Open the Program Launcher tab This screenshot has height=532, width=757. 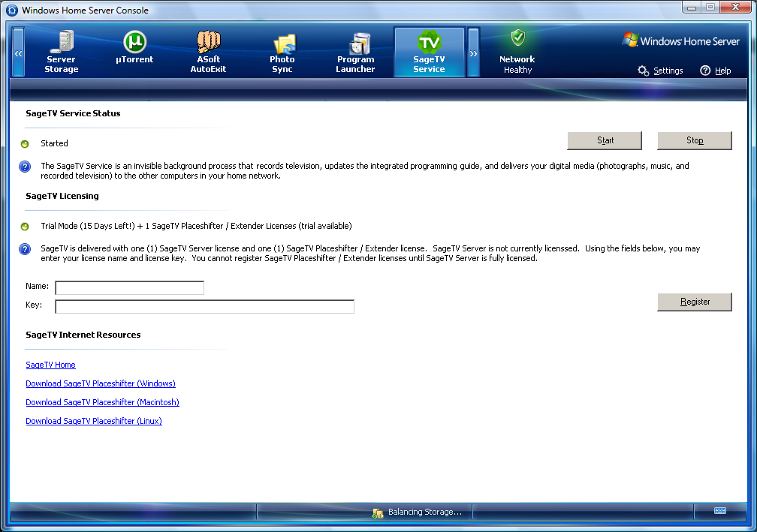click(355, 52)
